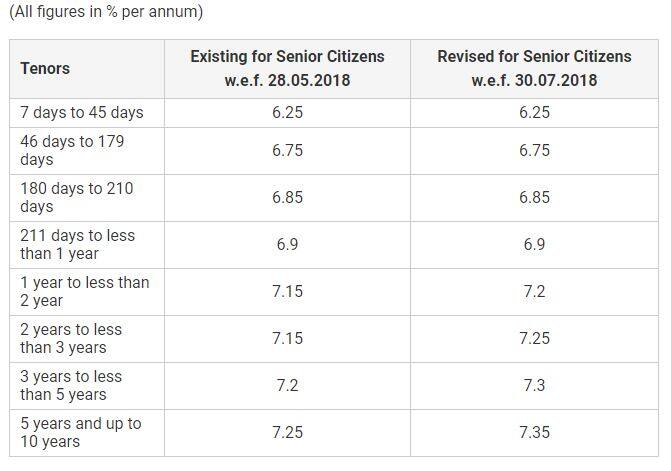Click the 7 days to 45 days row label
671x471 pixels.
click(x=82, y=113)
